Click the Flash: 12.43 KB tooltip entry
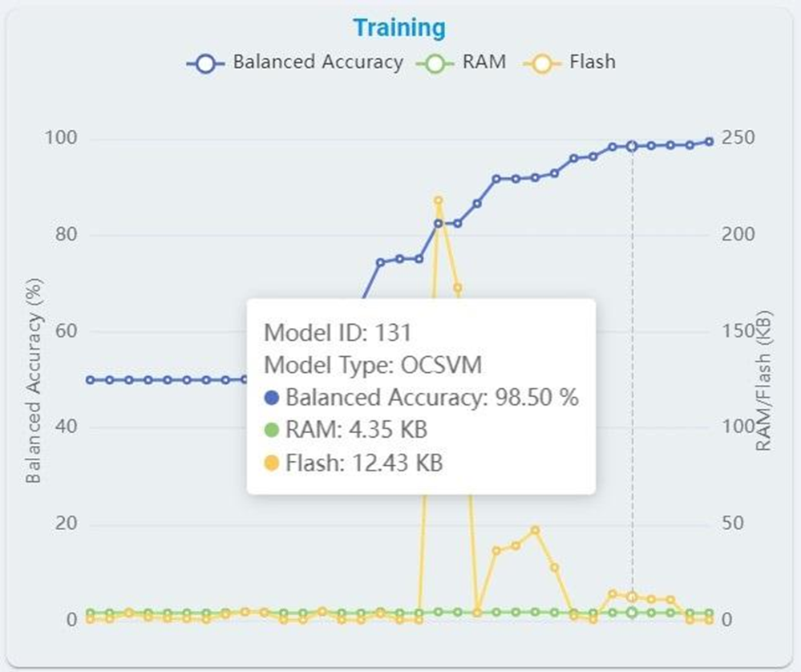Viewport: 801px width, 672px height. (363, 463)
